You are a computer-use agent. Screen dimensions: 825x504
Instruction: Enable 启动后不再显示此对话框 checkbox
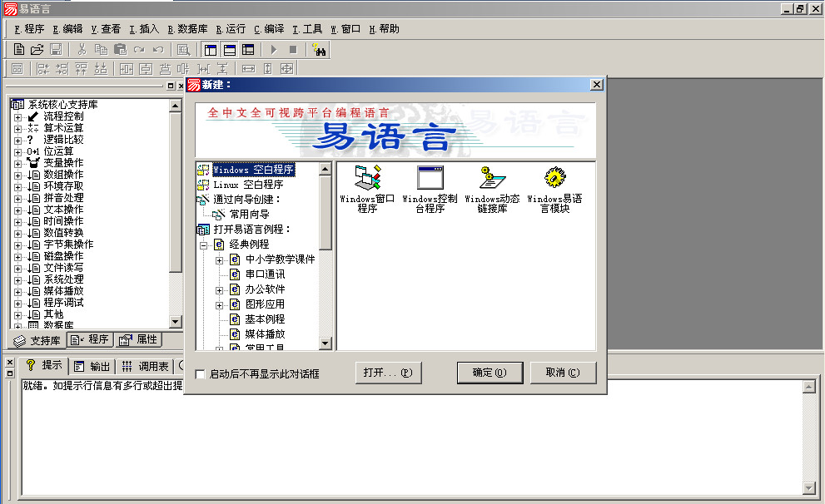[199, 374]
